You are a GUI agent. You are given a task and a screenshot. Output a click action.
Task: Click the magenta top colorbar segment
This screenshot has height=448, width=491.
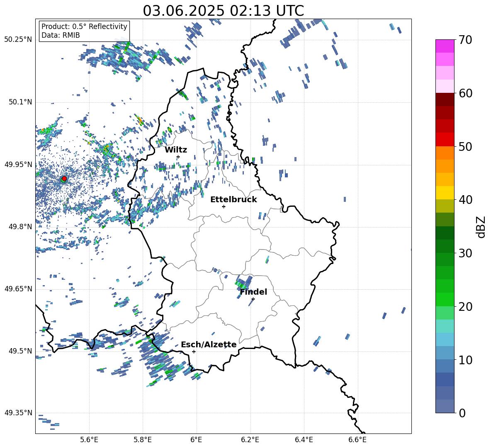click(445, 46)
